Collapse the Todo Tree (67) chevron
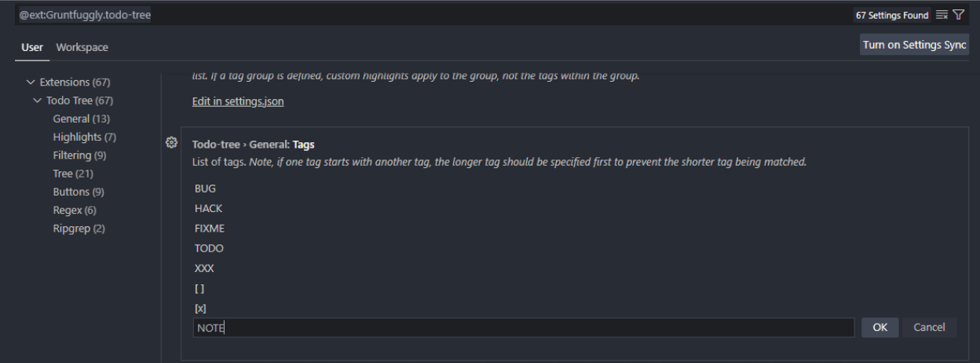Viewport: 980px width, 363px height. (37, 101)
